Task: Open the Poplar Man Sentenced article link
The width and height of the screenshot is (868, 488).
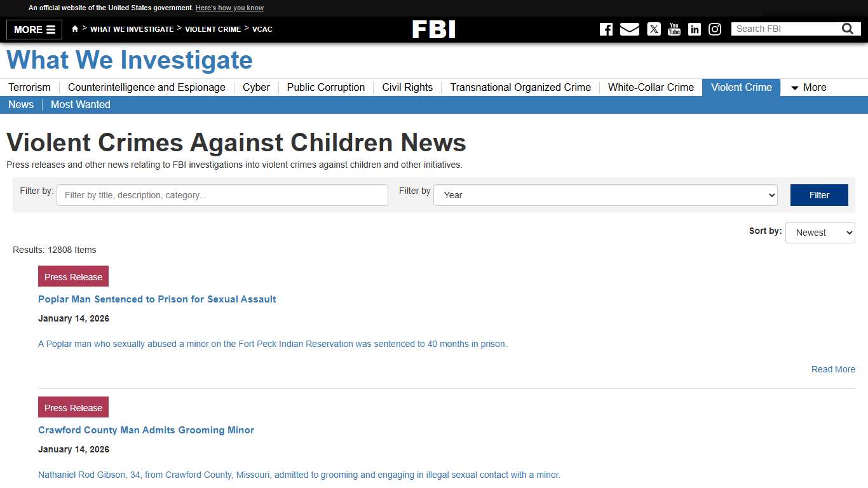Action: pyautogui.click(x=157, y=299)
